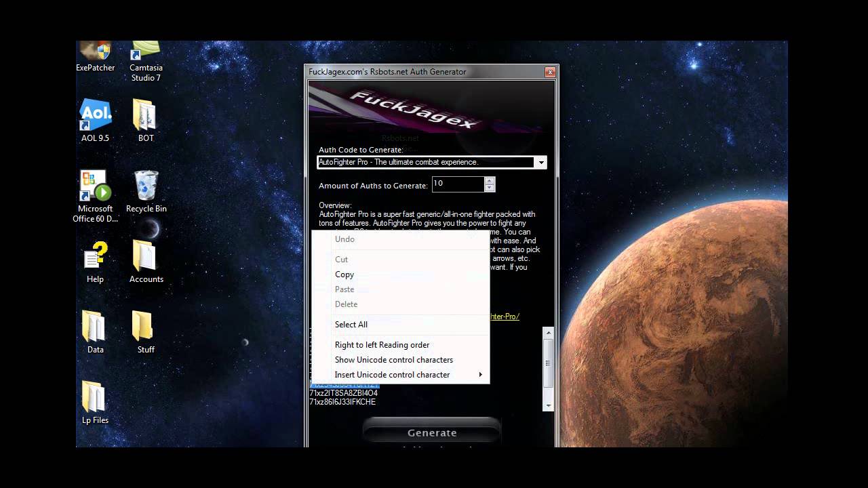The height and width of the screenshot is (488, 868).
Task: Launch AOL 9.5 from the desktop
Action: (x=95, y=121)
